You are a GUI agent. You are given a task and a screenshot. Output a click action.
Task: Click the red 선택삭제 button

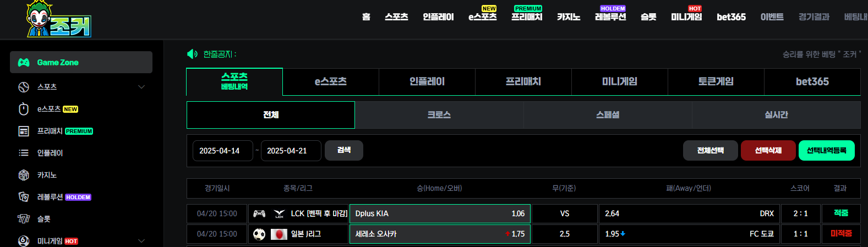tap(768, 150)
